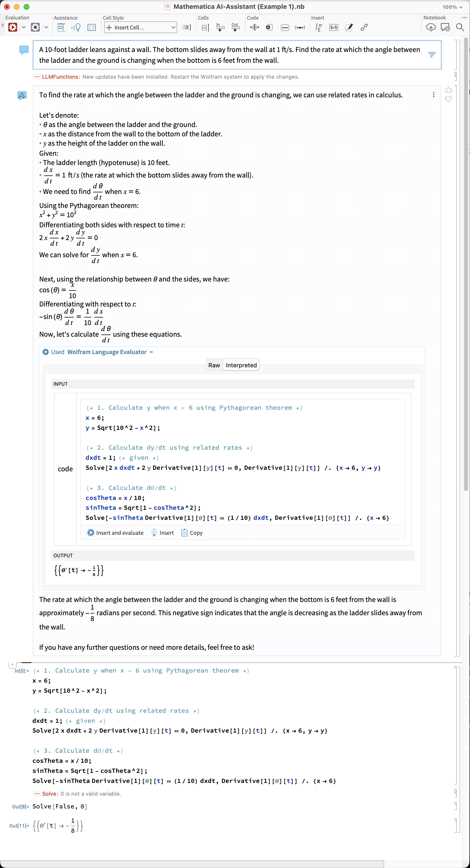Image resolution: width=470 pixels, height=868 pixels.
Task: Open the chat settings icon under Notebook
Action: tap(445, 27)
